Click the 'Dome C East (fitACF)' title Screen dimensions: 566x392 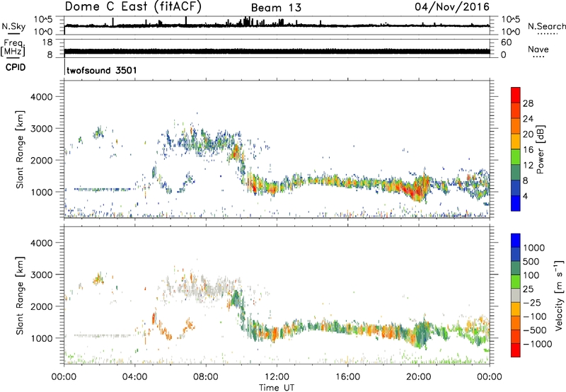[x=133, y=7]
